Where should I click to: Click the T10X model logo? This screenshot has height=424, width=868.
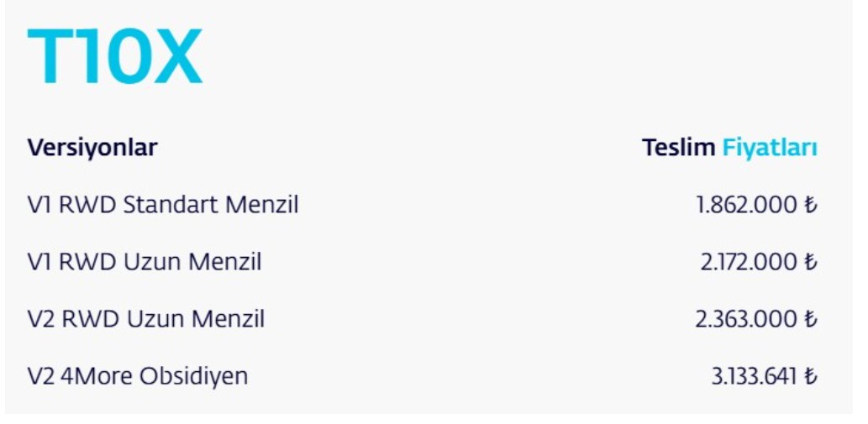[115, 57]
